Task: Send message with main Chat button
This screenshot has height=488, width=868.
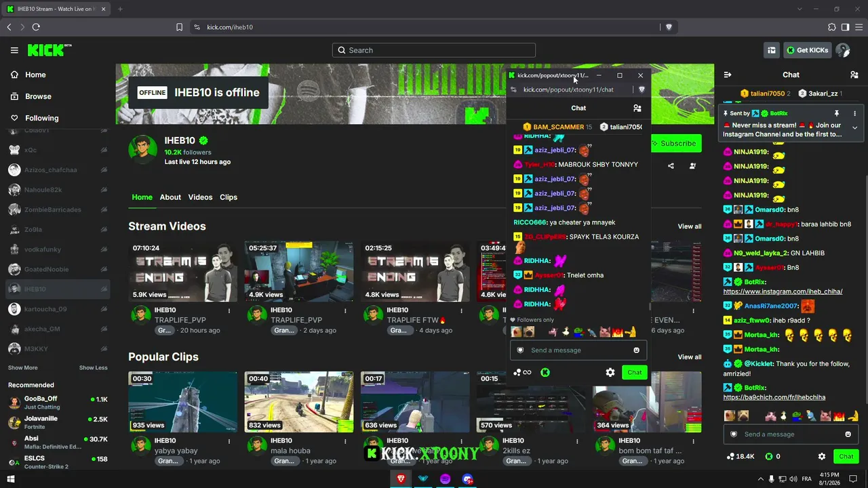Action: [x=846, y=457]
